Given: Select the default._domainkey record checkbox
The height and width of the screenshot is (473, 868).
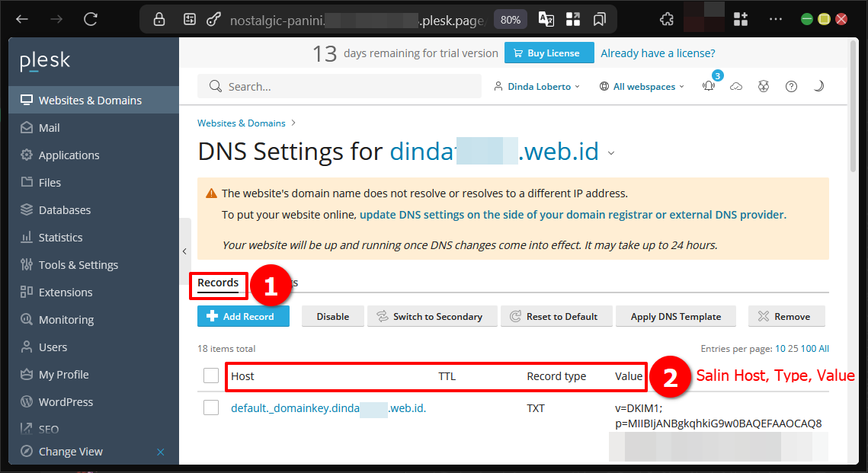Looking at the screenshot, I should (211, 408).
